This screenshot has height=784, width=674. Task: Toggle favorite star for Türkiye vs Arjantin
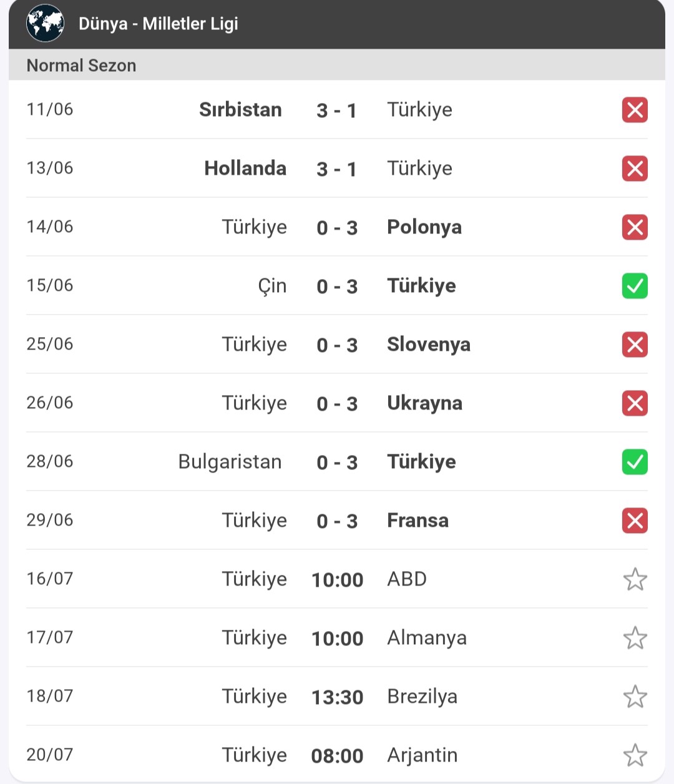(x=635, y=755)
